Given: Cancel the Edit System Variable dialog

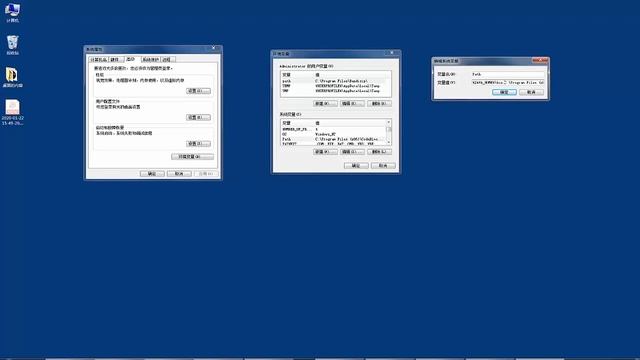Looking at the screenshot, I should coord(531,92).
